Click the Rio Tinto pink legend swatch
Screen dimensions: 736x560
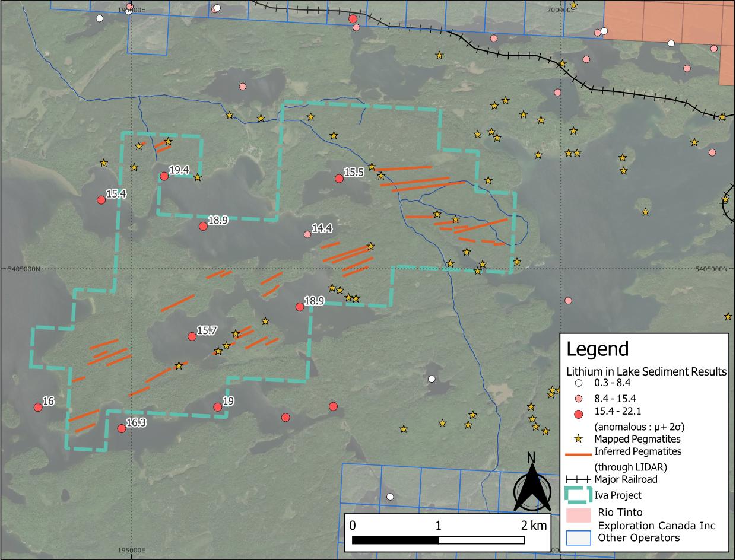click(578, 513)
